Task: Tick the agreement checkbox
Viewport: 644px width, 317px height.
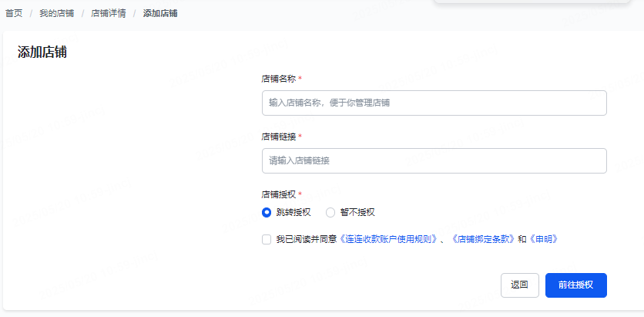Action: coord(267,240)
